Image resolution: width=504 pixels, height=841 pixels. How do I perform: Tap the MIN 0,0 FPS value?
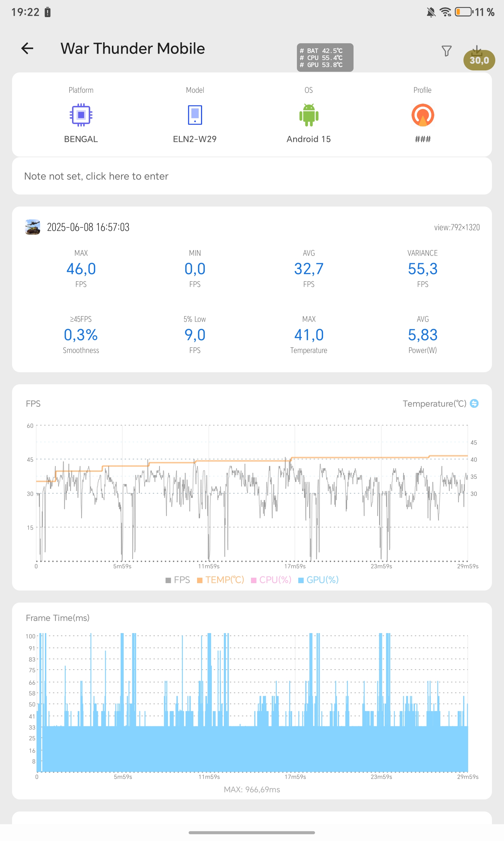[x=195, y=269]
